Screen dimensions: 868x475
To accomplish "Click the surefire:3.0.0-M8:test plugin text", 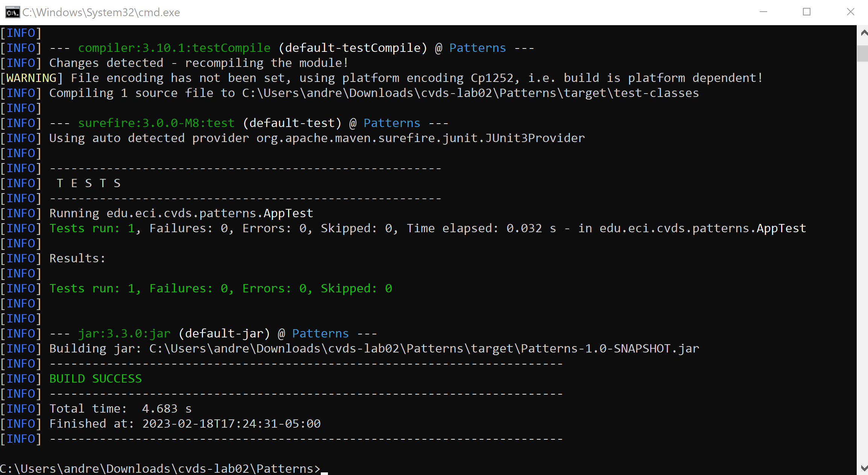I will coord(156,123).
